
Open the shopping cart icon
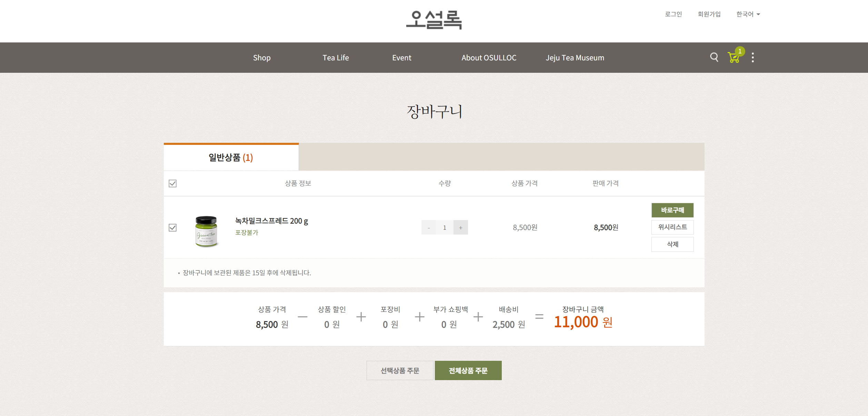coord(734,57)
